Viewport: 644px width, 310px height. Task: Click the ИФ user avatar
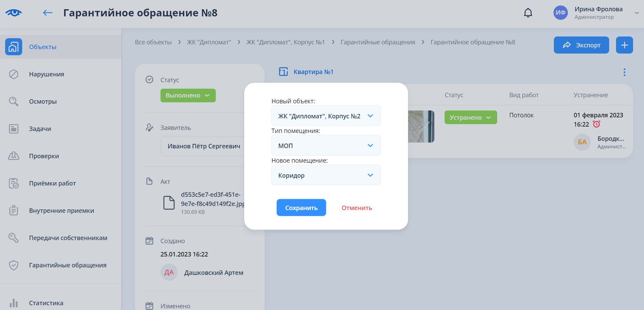tap(560, 13)
